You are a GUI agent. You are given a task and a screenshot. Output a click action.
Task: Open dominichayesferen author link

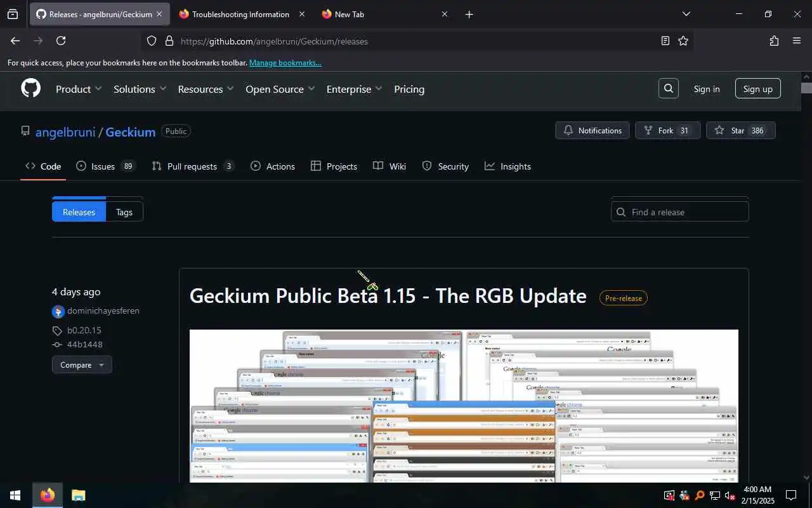(103, 311)
